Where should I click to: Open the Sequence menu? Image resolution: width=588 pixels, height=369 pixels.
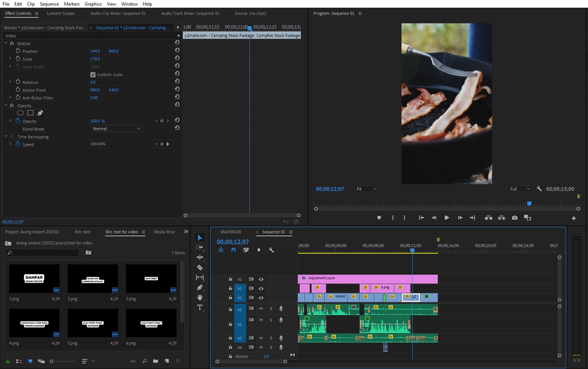coord(49,4)
